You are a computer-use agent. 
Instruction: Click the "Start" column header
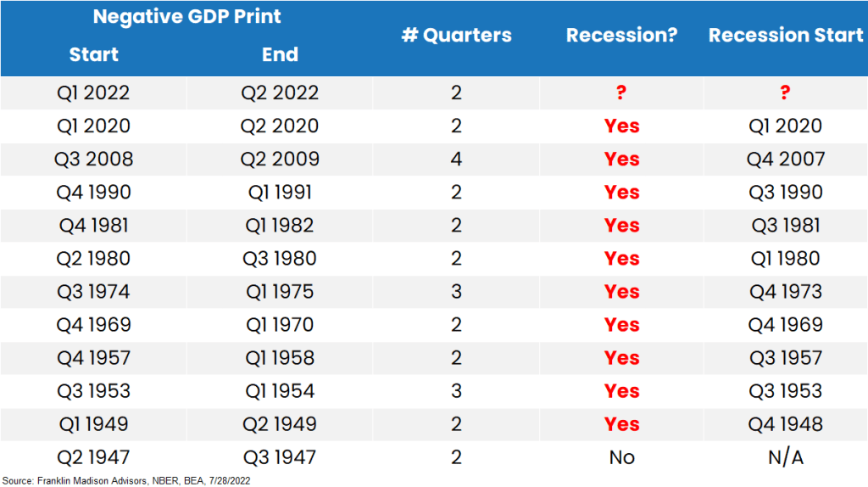click(93, 54)
